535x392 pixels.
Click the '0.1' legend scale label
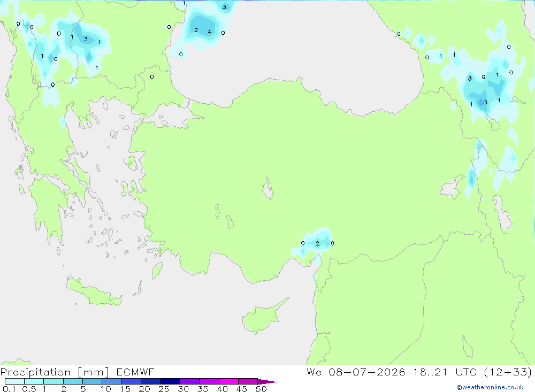pyautogui.click(x=9, y=389)
